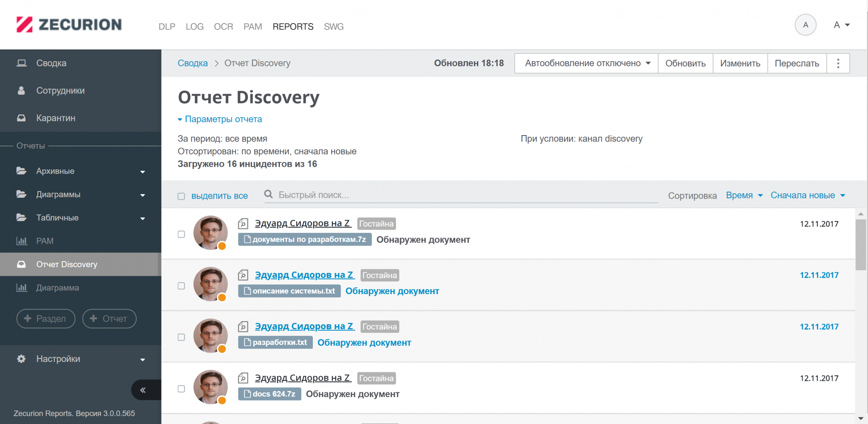Select the Диаграмма chart icon

(x=22, y=288)
